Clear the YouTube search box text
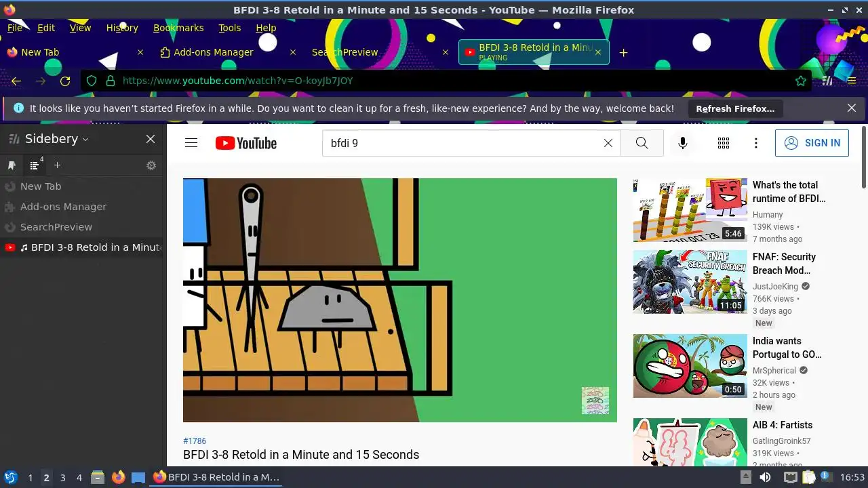868x488 pixels. coord(608,143)
